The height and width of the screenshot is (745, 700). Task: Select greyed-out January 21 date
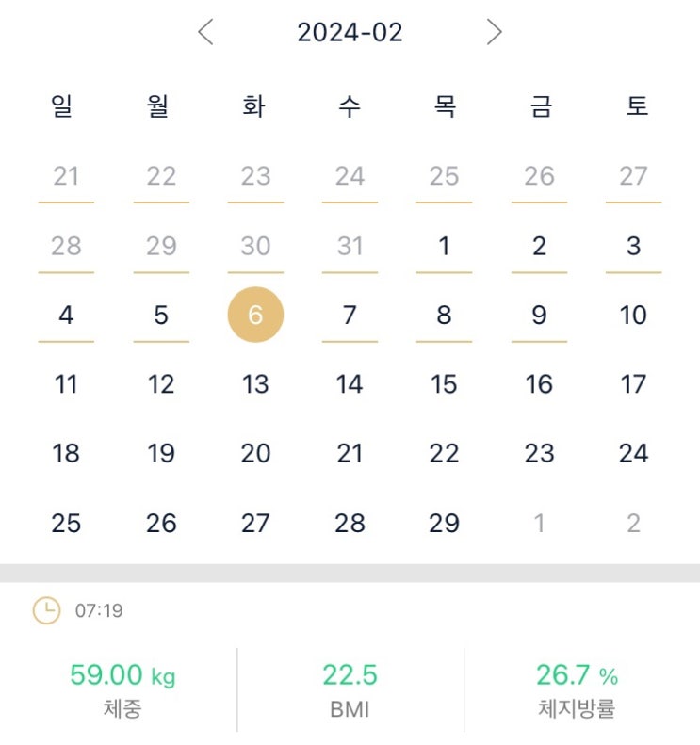click(66, 176)
